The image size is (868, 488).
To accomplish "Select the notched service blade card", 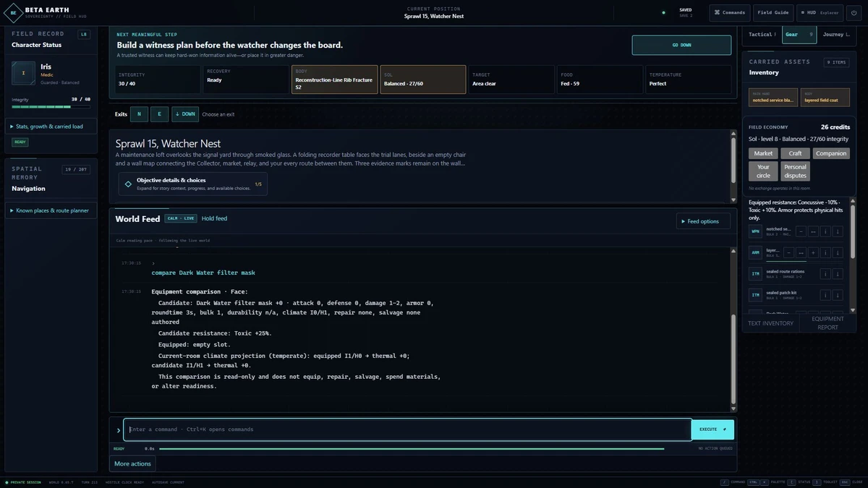I will click(773, 97).
